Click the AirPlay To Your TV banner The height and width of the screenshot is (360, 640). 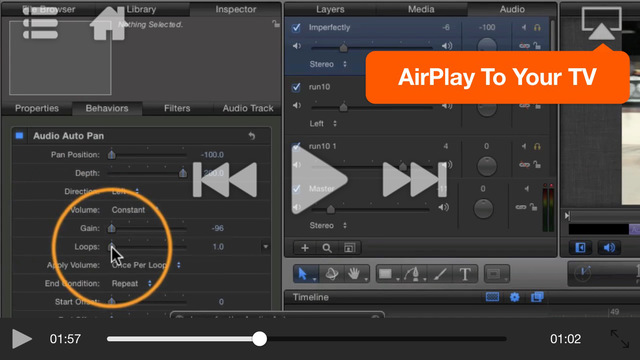[498, 77]
